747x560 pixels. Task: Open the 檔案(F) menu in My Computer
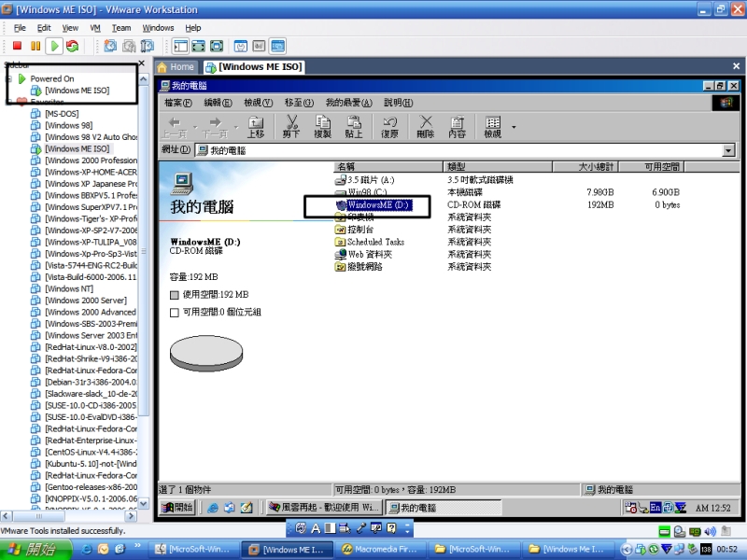tap(177, 103)
